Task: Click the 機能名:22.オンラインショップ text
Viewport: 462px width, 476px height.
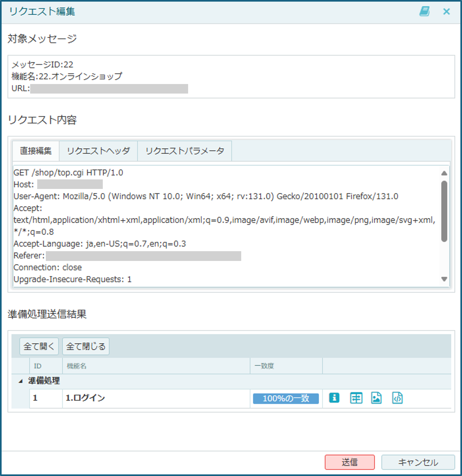Action: [67, 77]
